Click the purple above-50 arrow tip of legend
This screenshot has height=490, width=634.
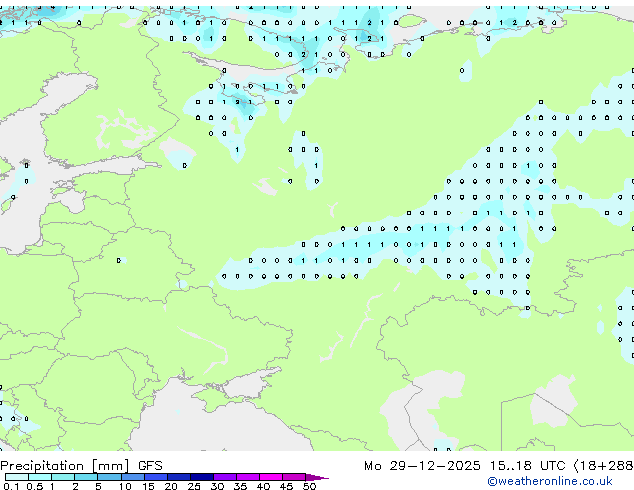[x=317, y=477]
